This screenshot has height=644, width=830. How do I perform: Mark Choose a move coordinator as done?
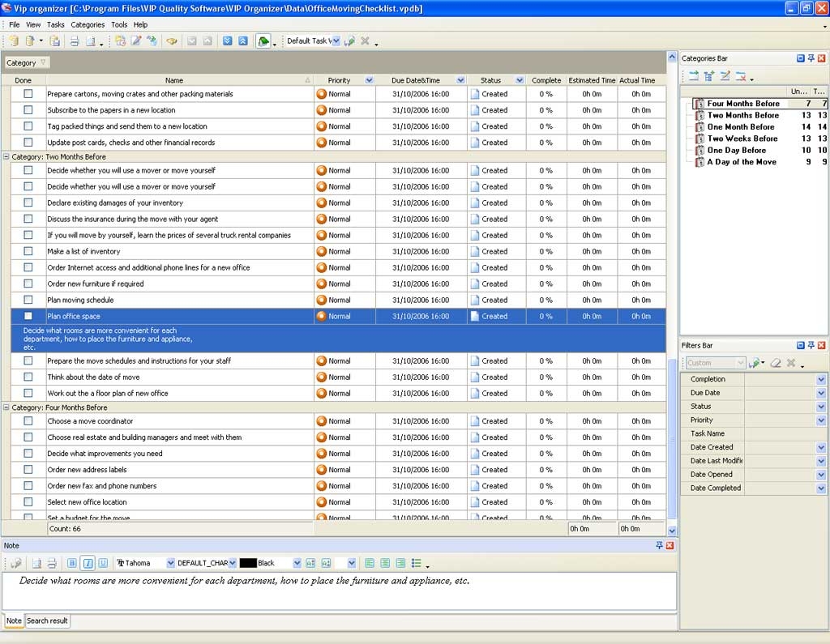click(28, 421)
